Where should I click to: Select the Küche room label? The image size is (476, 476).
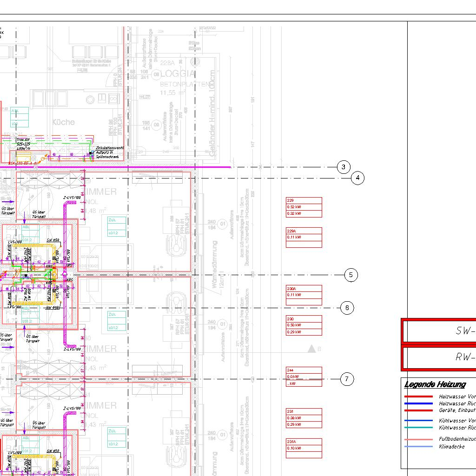pos(63,122)
